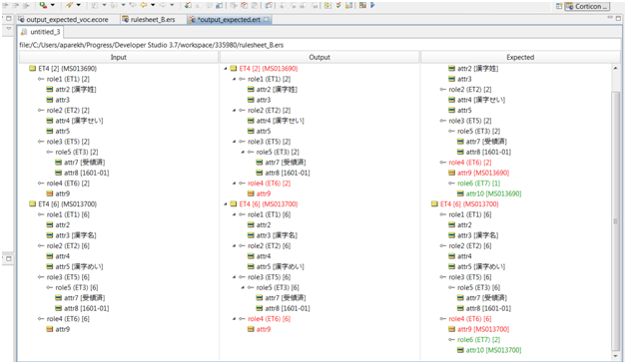
Task: Click the toolbar icon left of the red checkmark
Action: (327, 5)
